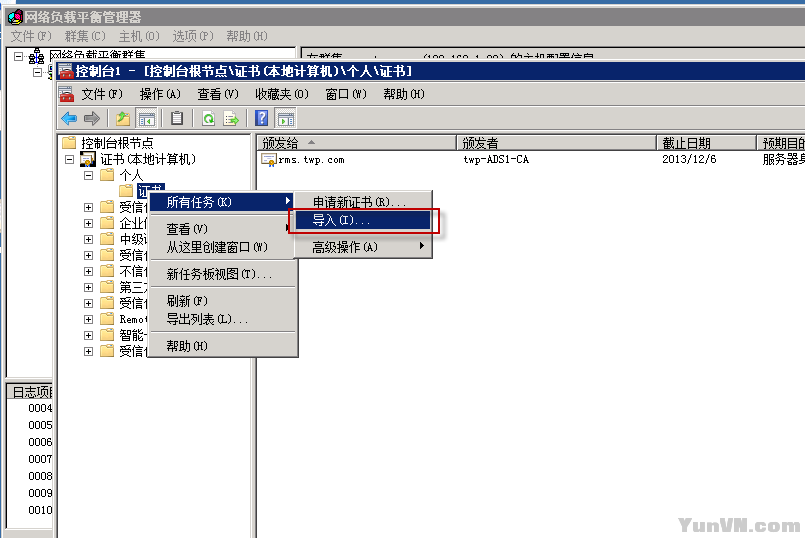Toggle the action pane toolbar icon
Viewport: 805px width, 538px height.
[x=286, y=119]
